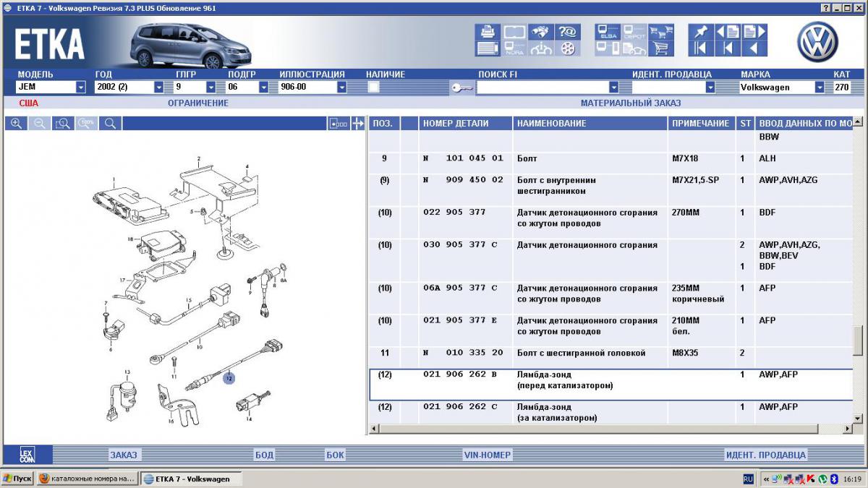This screenshot has width=868, height=488.
Task: Click the key icon beside search field
Action: [x=461, y=87]
